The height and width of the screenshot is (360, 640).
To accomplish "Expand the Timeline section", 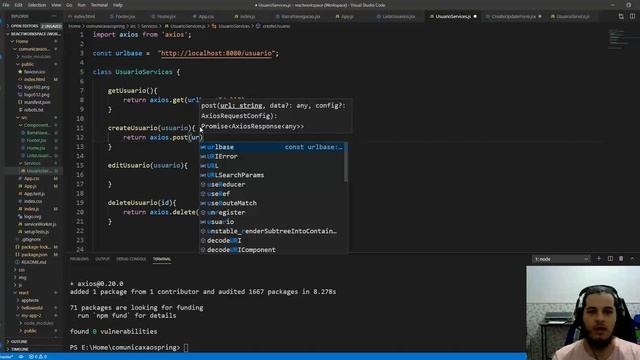I will [x=34, y=349].
